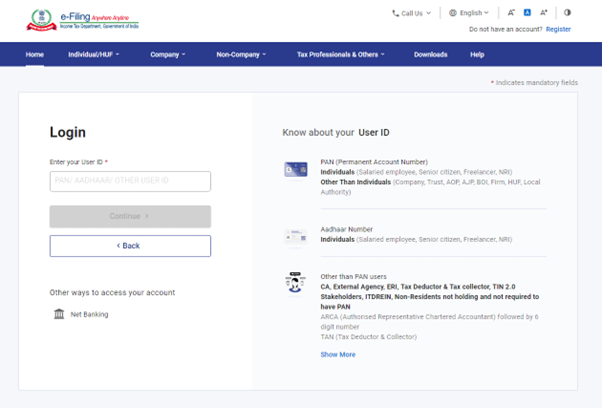Click 'Know about your User ID' heading
The height and width of the screenshot is (408, 602).
(336, 132)
